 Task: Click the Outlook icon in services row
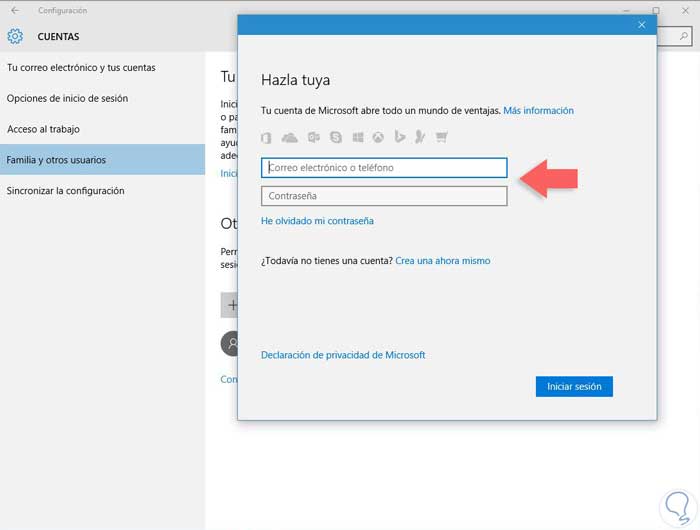[313, 138]
